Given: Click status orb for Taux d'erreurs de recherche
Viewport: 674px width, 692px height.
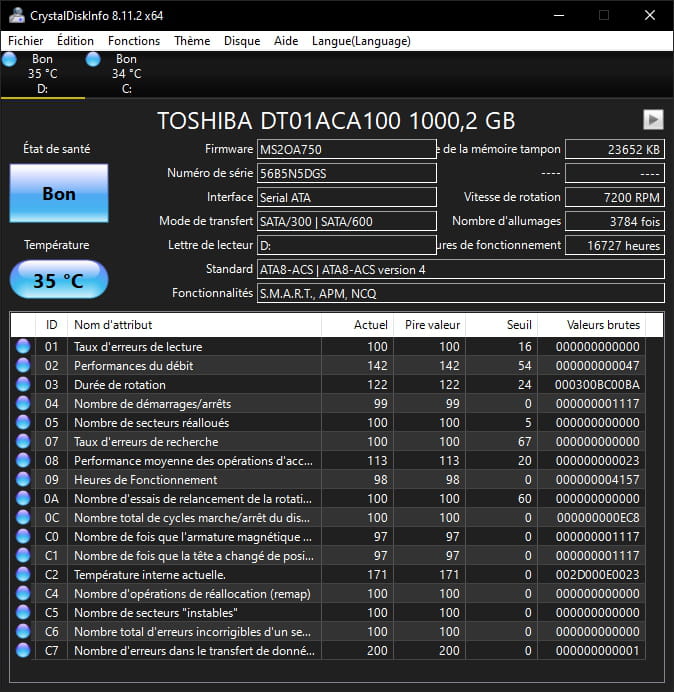Looking at the screenshot, I should [23, 441].
